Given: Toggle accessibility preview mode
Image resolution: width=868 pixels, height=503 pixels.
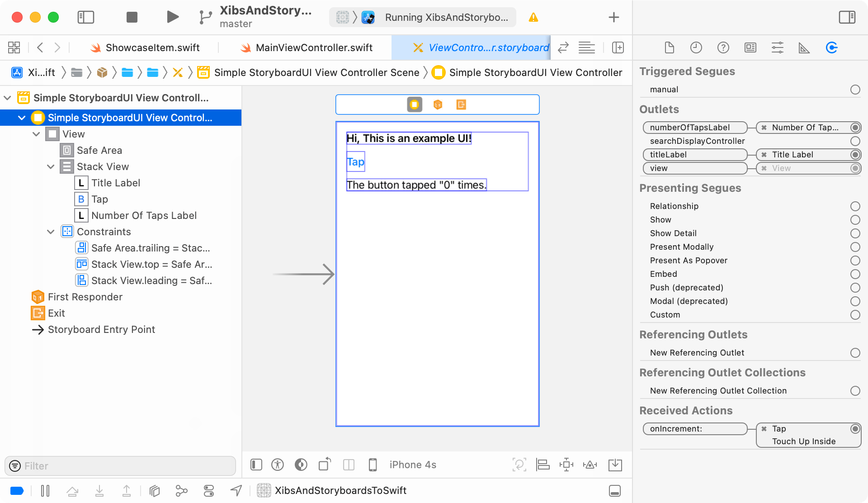Looking at the screenshot, I should click(277, 465).
